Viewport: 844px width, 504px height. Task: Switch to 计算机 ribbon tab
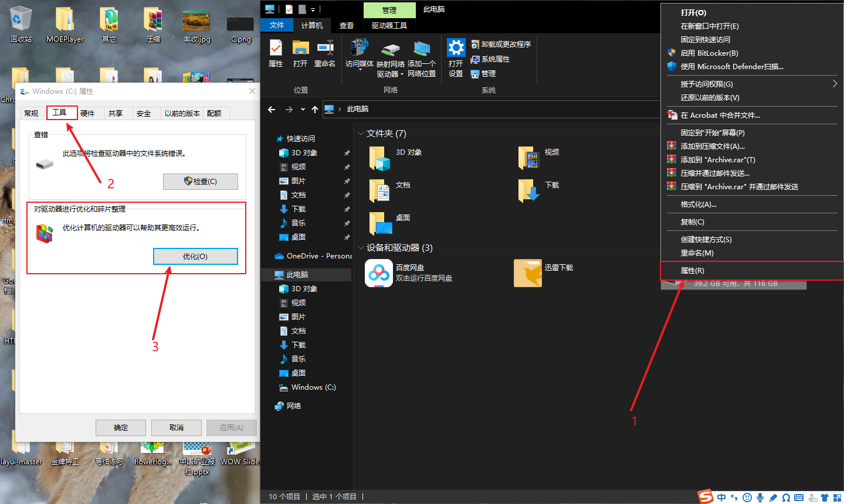(312, 25)
